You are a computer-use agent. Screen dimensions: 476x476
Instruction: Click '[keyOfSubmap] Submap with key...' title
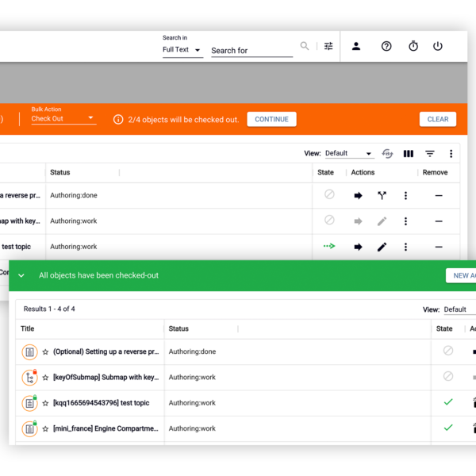106,378
